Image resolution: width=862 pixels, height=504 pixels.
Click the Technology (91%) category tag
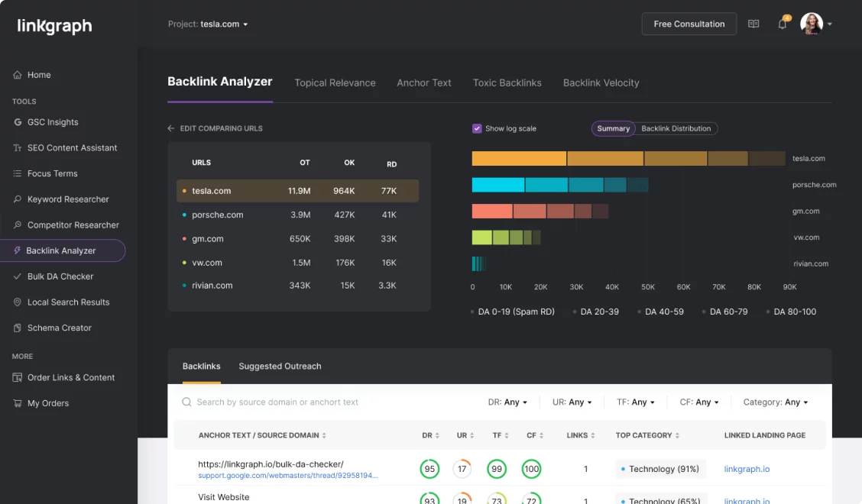tap(659, 469)
